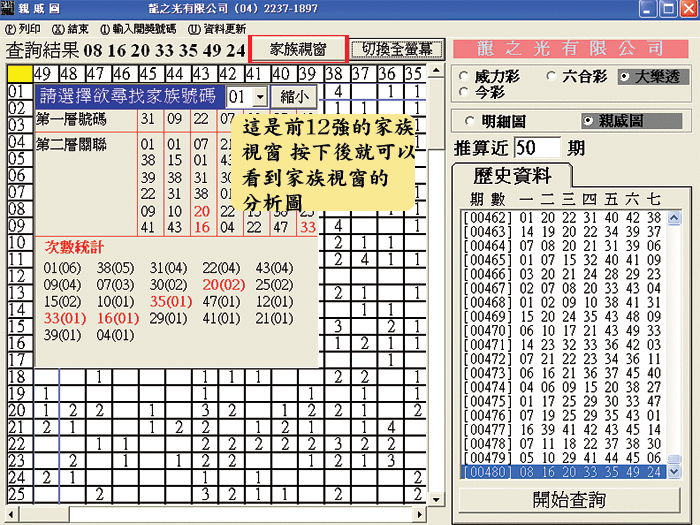This screenshot has width=700, height=525.
Task: Click the grid horizontal scroll left arrow
Action: (12, 514)
